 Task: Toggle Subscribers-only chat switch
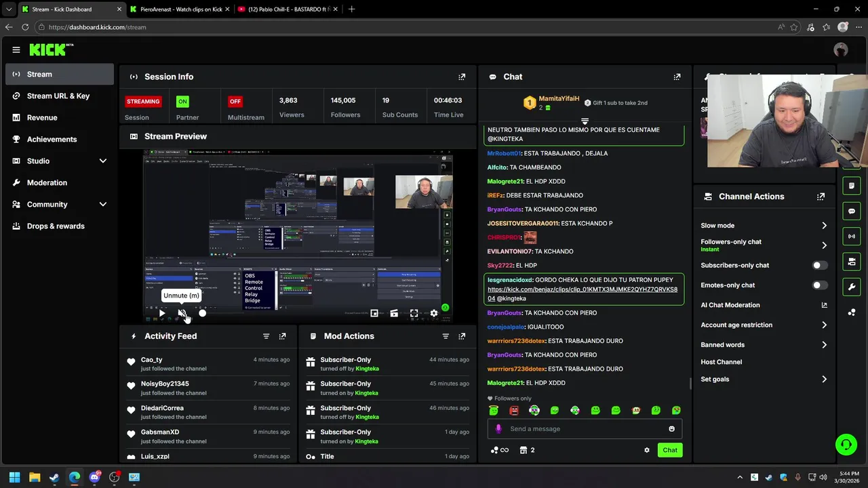(x=819, y=266)
